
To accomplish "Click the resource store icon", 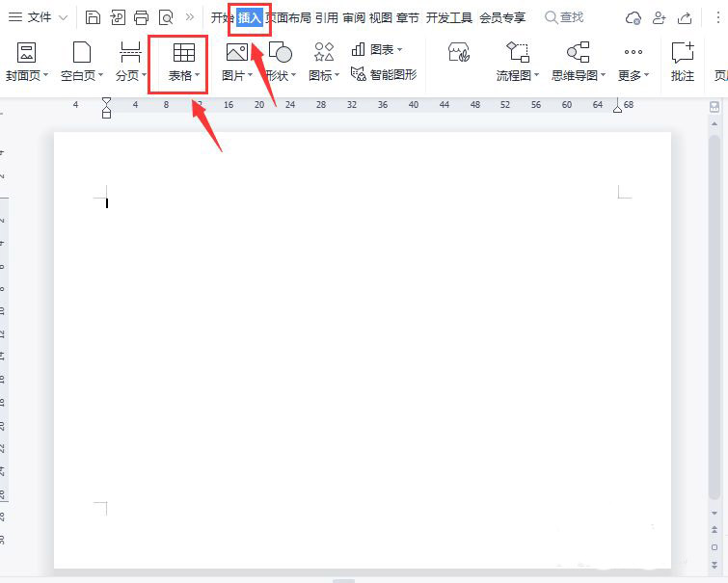I will (x=459, y=52).
